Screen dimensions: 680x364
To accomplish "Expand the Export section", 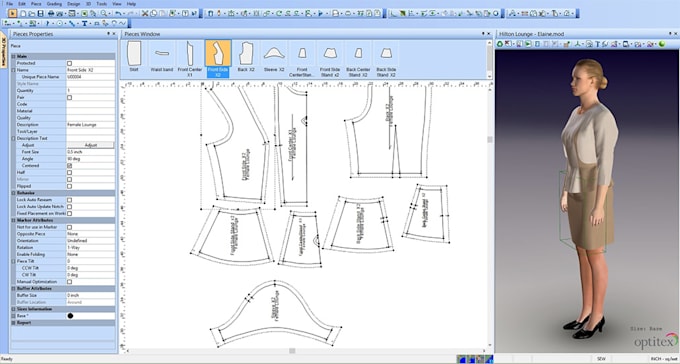I will pyautogui.click(x=13, y=323).
